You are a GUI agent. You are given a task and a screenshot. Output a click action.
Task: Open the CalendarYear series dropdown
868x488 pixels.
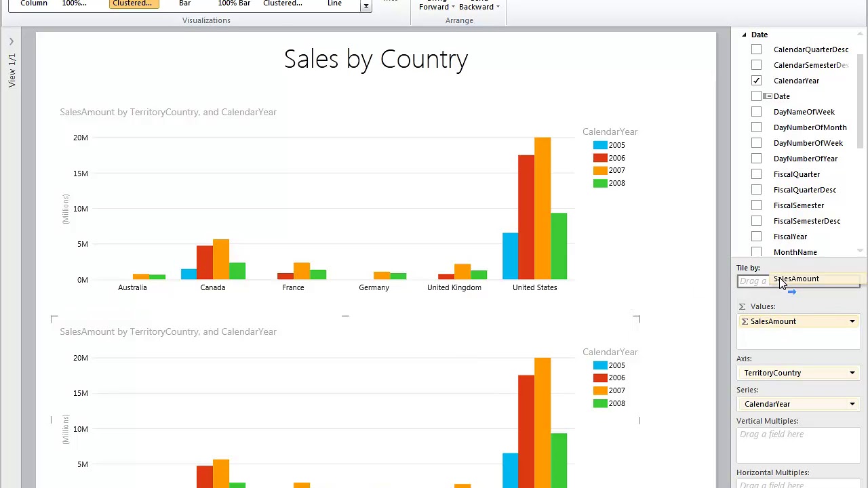coord(852,404)
